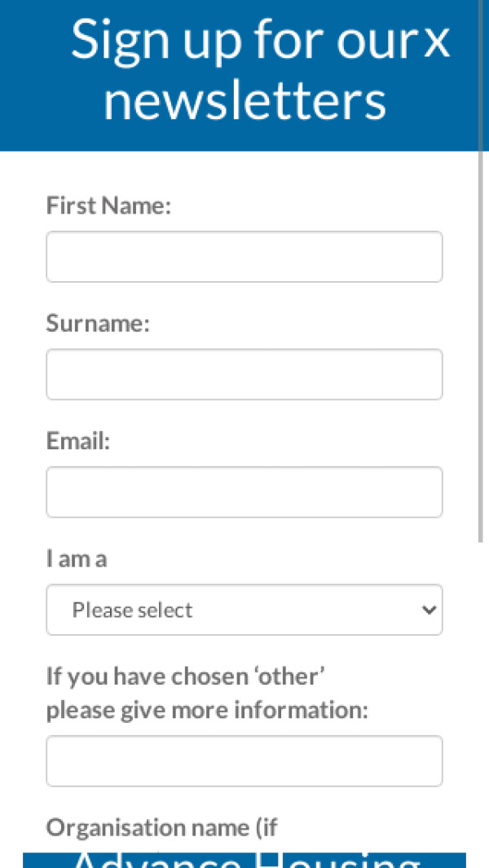Click the word 'newsletters' in the heading
Screen dimensions: 489x868
click(x=244, y=101)
